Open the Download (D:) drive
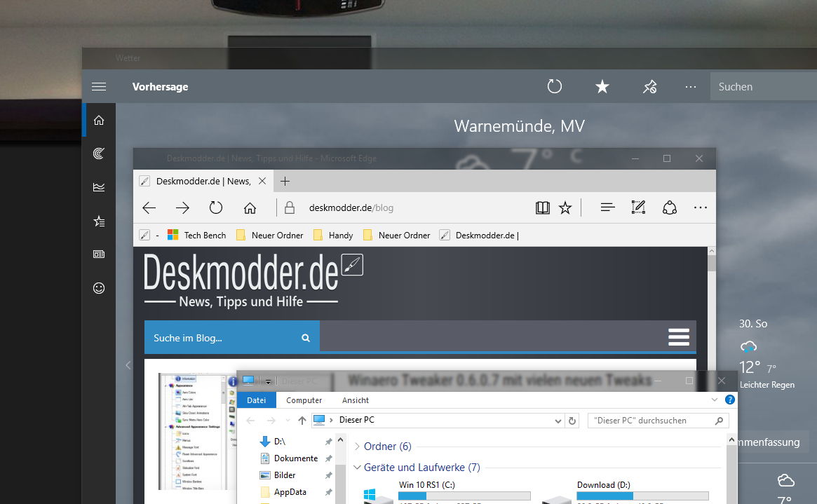 626,492
